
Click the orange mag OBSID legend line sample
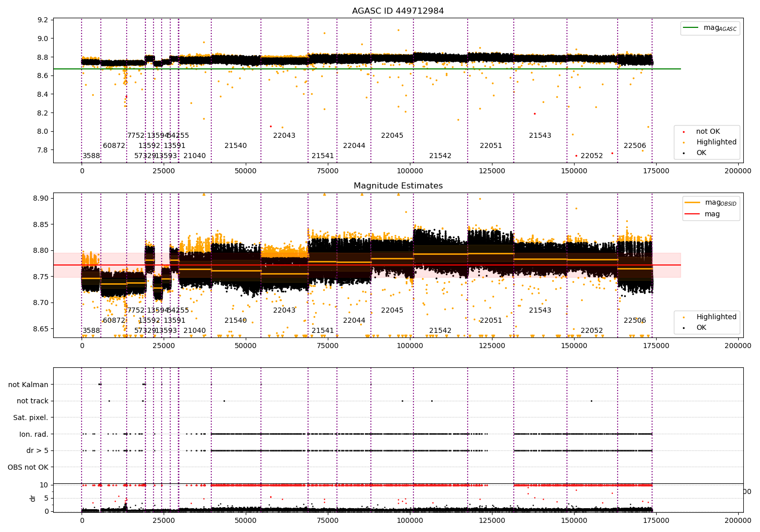[692, 202]
